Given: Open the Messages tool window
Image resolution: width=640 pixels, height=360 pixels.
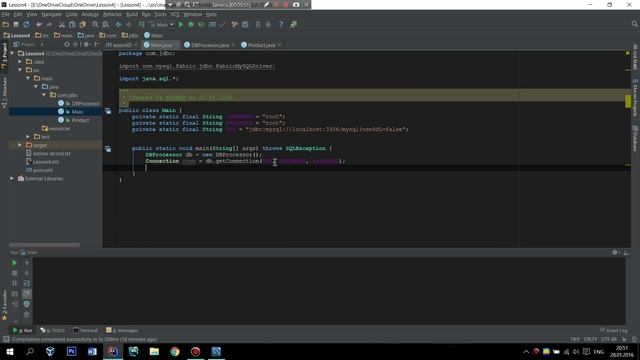Looking at the screenshot, I should tap(122, 330).
